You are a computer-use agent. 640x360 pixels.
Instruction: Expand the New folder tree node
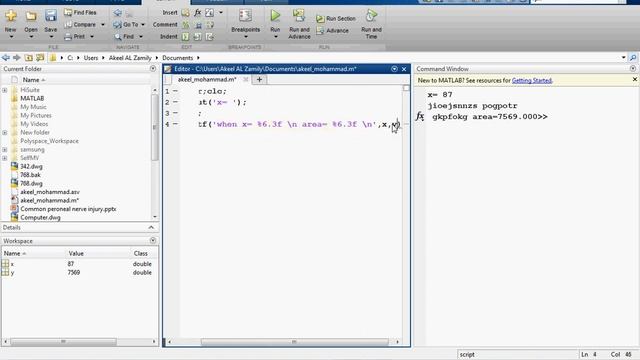click(x=5, y=132)
